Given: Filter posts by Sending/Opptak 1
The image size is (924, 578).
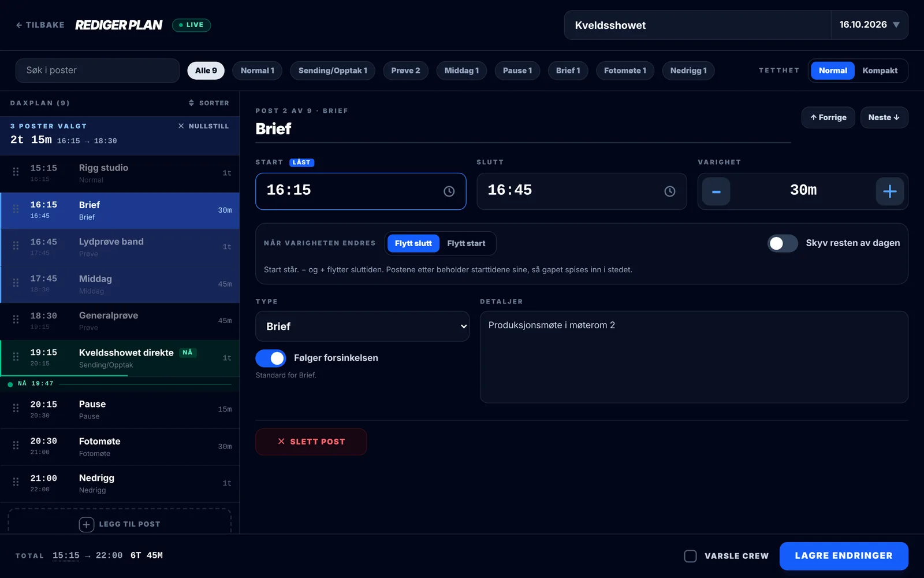Looking at the screenshot, I should pyautogui.click(x=333, y=71).
